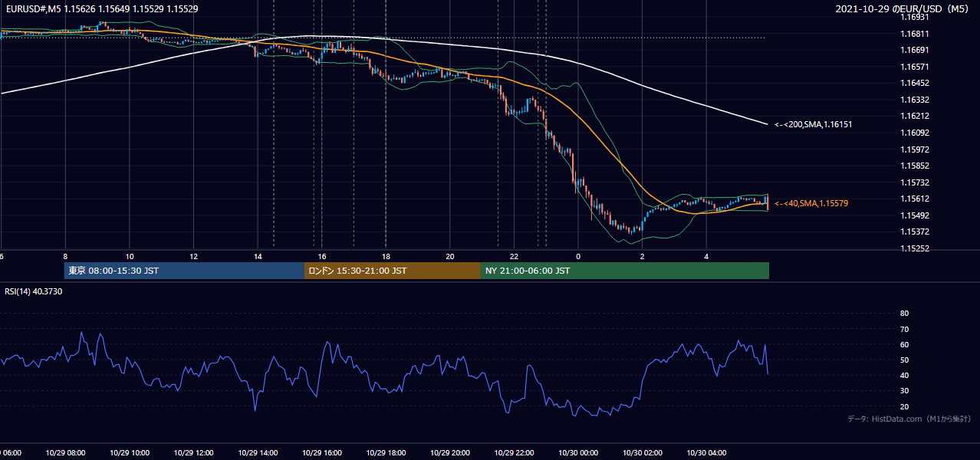
Task: Click hour tick 18 below the price chart
Action: 386,257
